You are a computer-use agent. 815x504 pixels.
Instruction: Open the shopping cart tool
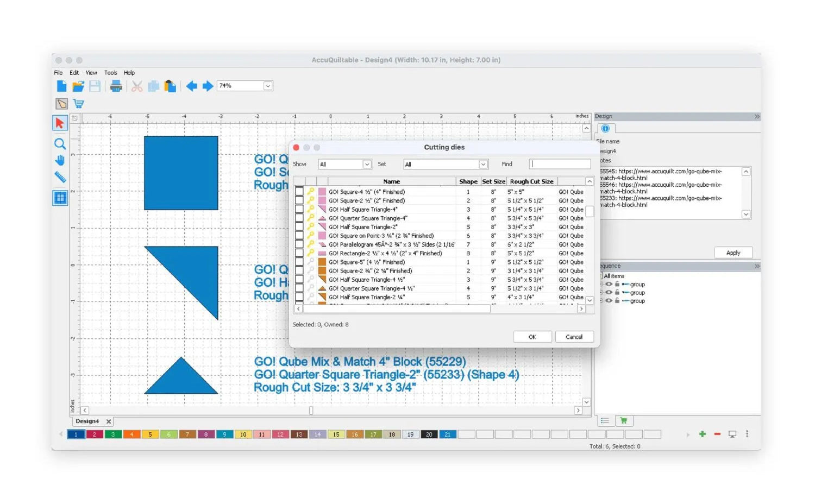click(78, 103)
